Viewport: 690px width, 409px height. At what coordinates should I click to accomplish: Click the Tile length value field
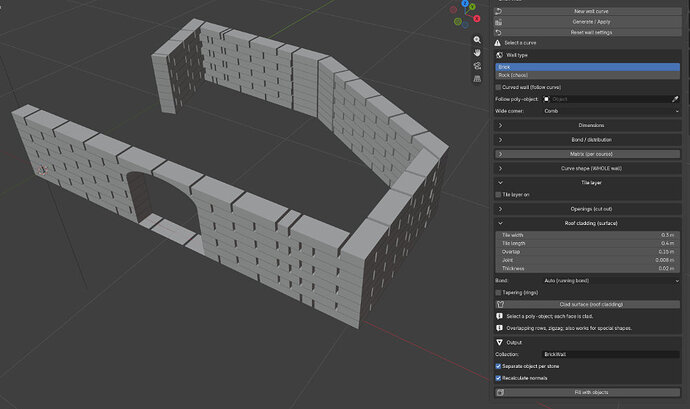pos(587,243)
